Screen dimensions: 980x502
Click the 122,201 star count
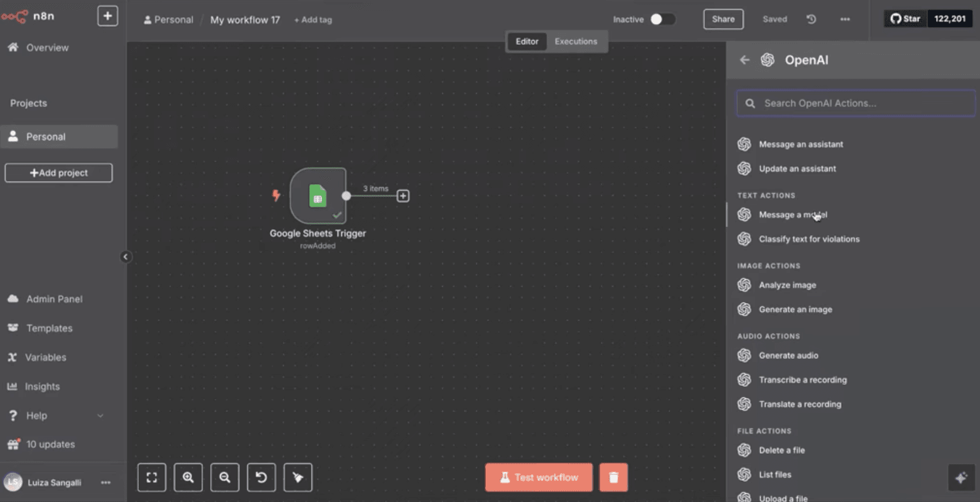click(950, 18)
